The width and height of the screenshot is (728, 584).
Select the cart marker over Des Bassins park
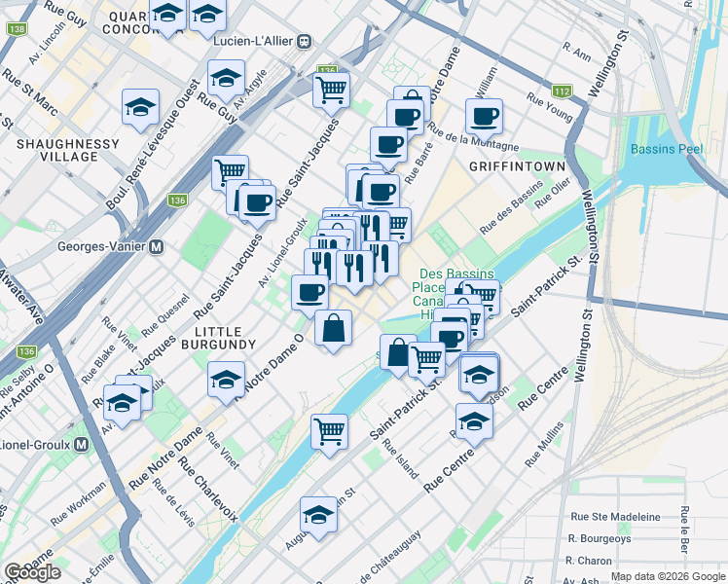point(485,297)
